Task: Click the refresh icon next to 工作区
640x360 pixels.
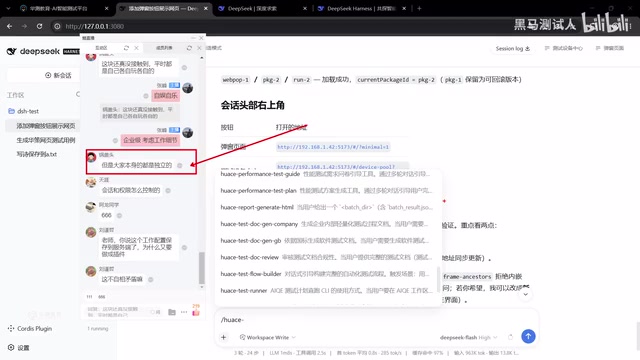Action: point(78,95)
